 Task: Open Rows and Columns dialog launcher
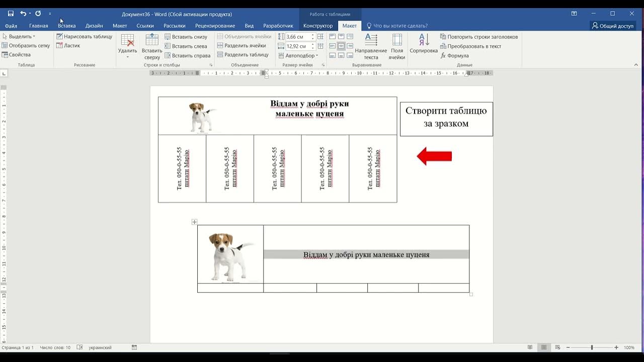tap(211, 65)
